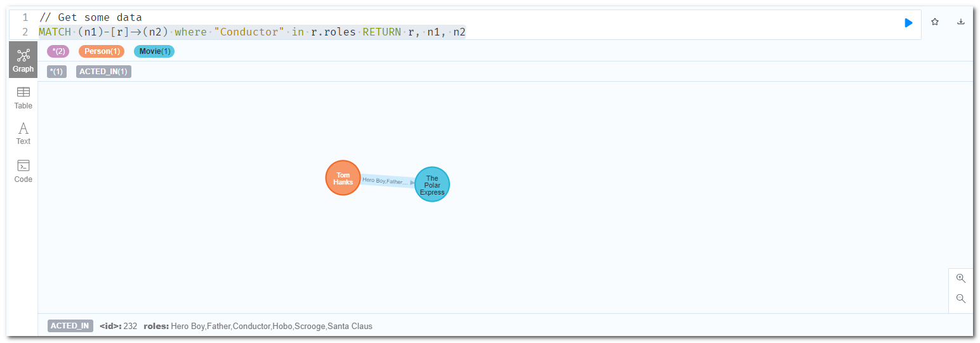Run the Cypher query with play button
This screenshot has width=980, height=343.
(x=908, y=23)
